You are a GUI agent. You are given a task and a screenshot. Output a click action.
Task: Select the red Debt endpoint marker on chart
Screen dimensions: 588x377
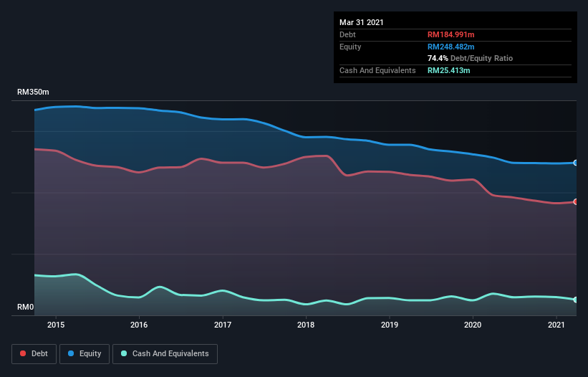[x=576, y=201]
